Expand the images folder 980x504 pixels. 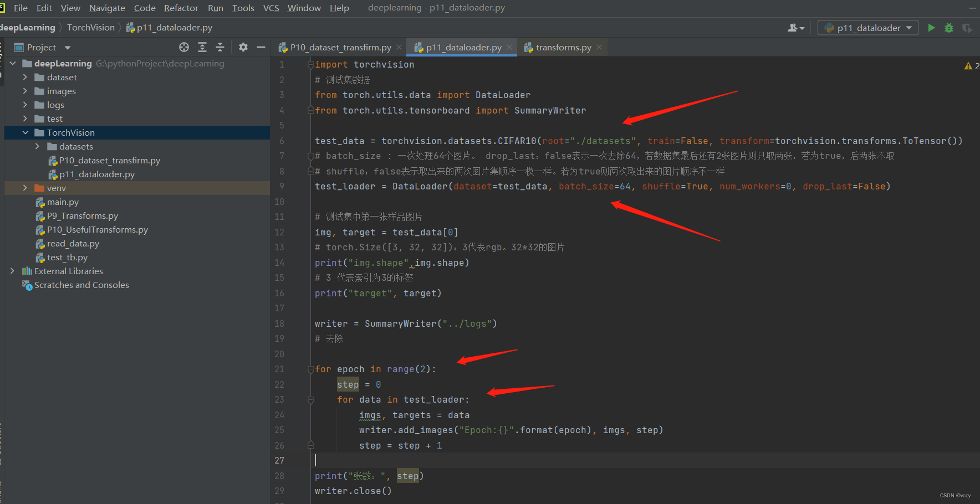(25, 91)
